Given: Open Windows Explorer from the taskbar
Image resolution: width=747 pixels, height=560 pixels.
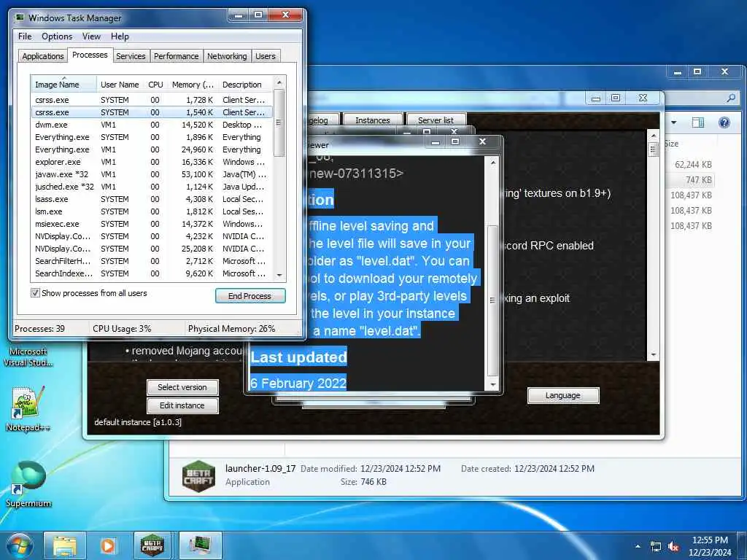Looking at the screenshot, I should point(65,546).
